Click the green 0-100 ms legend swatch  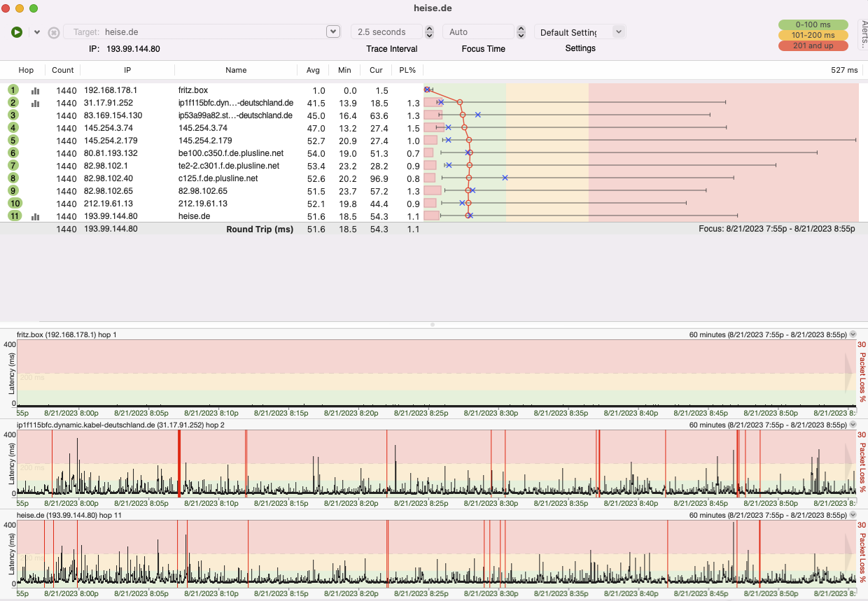813,25
